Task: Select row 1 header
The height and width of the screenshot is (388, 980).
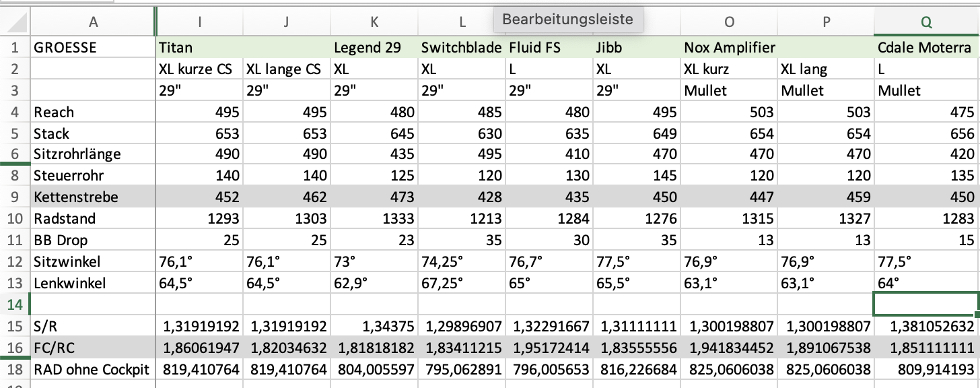Action: (15, 47)
